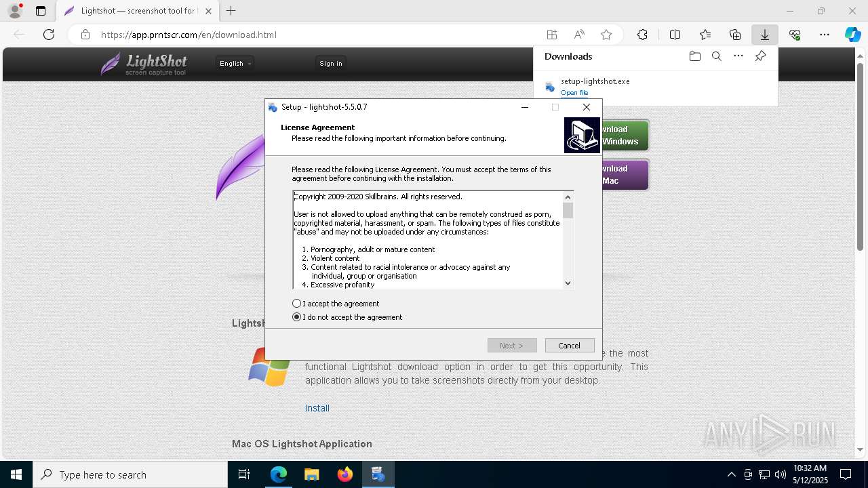Click the volume speaker tray icon

coord(780,474)
